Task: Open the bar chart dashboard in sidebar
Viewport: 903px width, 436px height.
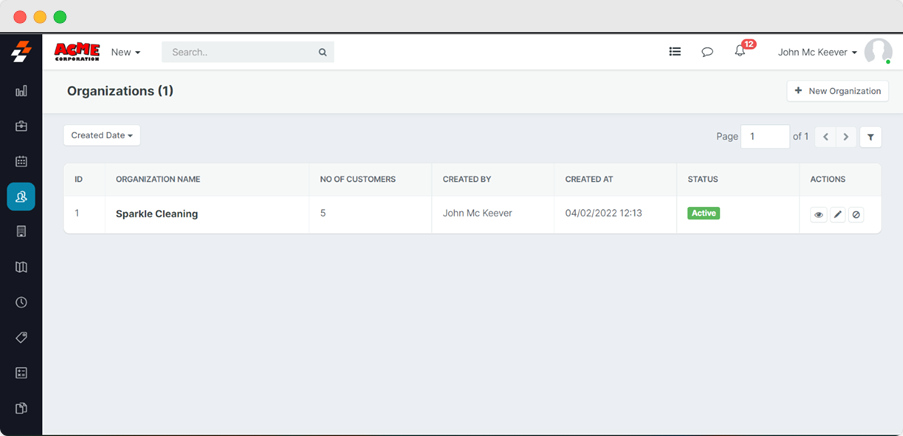Action: [21, 91]
